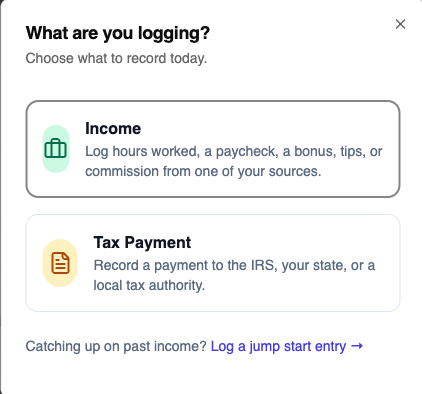Click 'Choose what to record today' subtitle

click(116, 58)
